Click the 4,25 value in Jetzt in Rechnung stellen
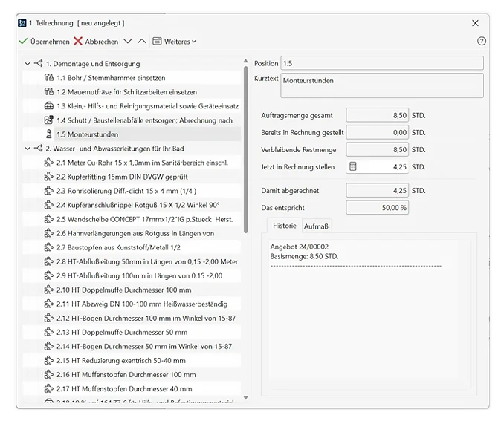The image size is (504, 421). click(399, 166)
